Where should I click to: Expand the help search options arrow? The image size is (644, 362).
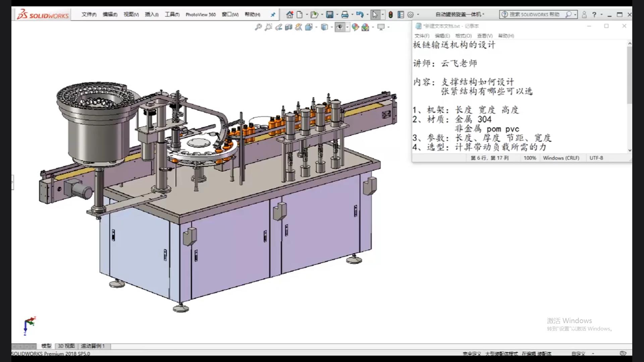coord(575,14)
